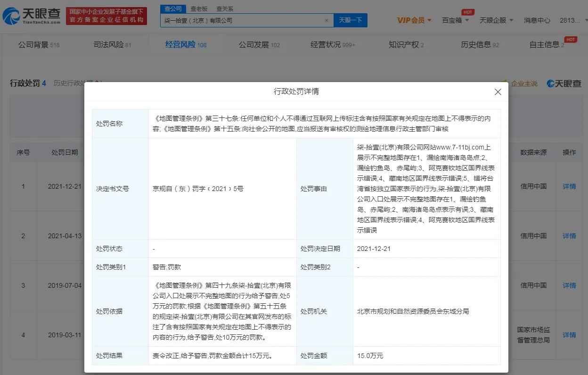
Task: Click the TianYanCha logo icon
Action: click(x=13, y=16)
